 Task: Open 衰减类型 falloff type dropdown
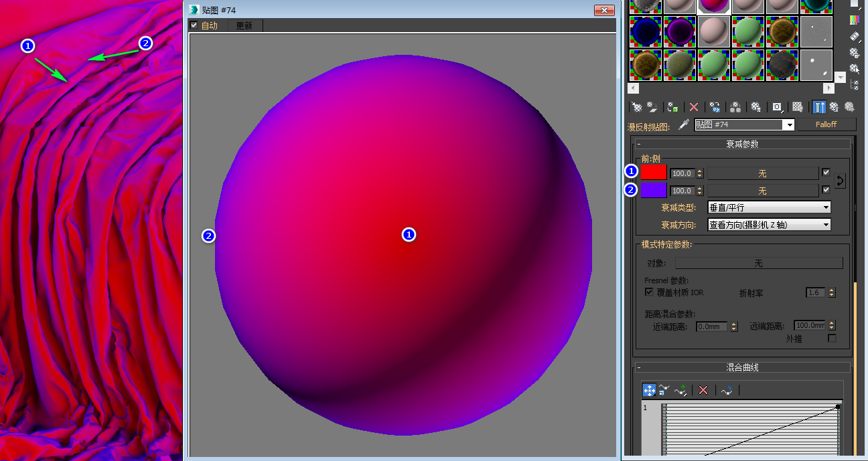(769, 207)
